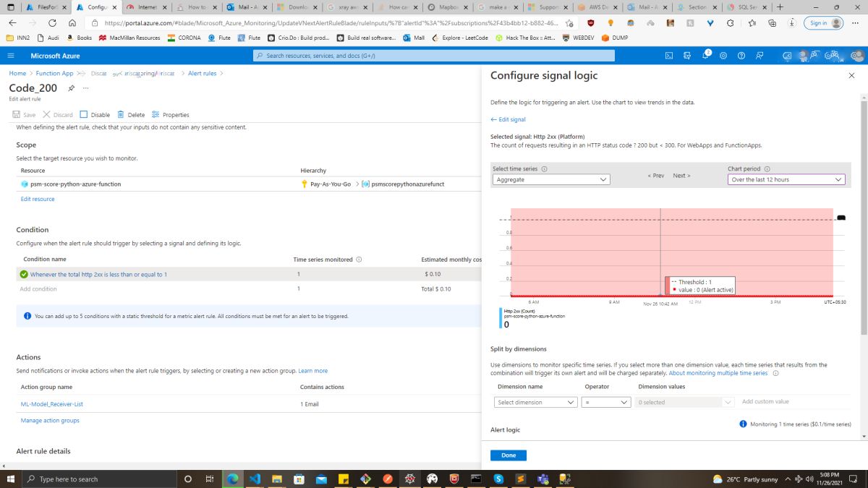Open Select dimension dropdown
Screen dimensions: 868x488
(x=536, y=402)
